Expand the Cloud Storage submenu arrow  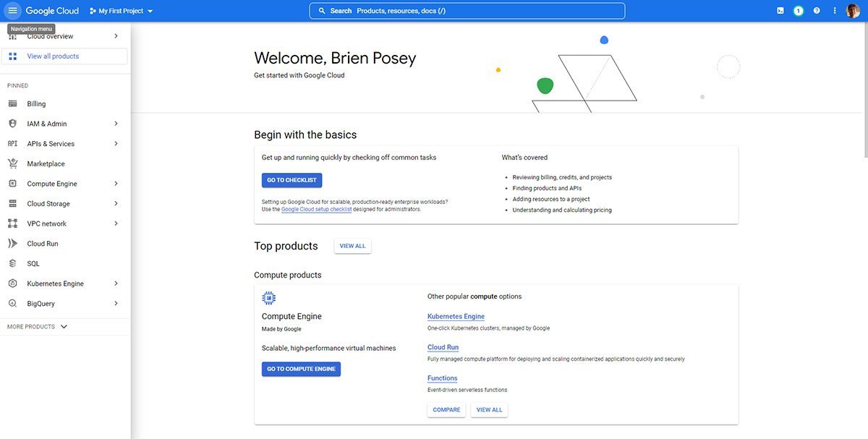click(x=116, y=204)
